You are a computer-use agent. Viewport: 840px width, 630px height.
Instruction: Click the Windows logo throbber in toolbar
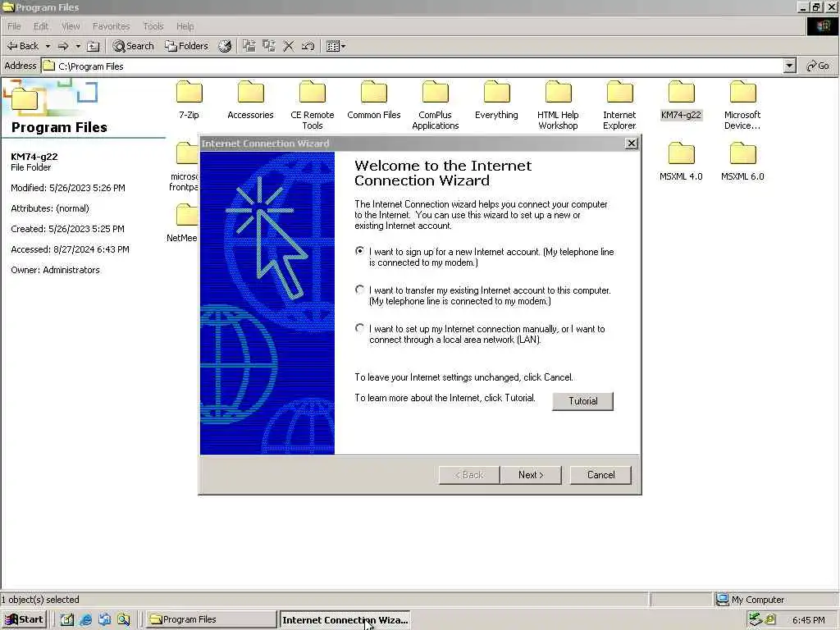tap(822, 26)
